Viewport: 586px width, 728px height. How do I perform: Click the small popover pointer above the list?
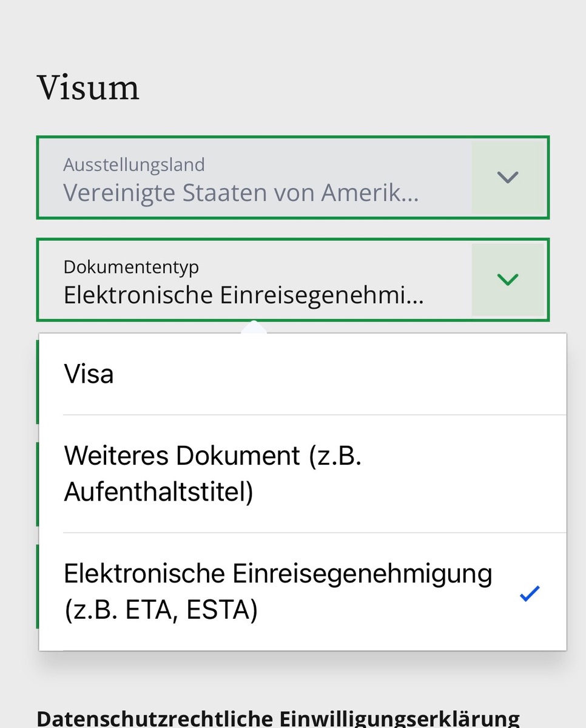click(x=254, y=328)
